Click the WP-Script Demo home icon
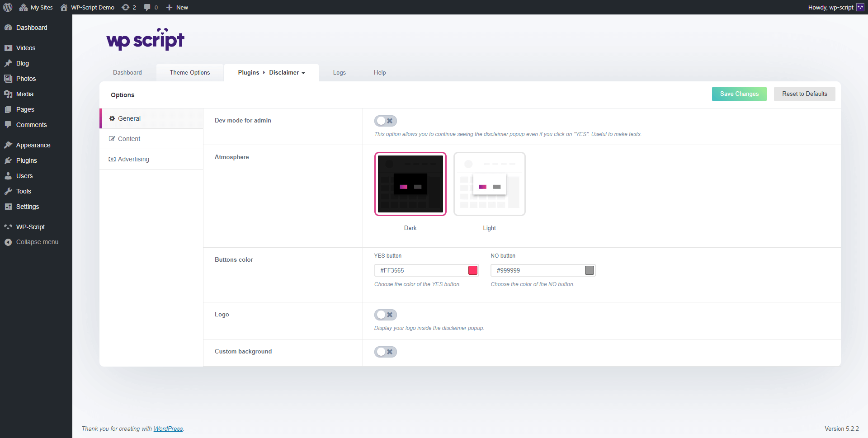The height and width of the screenshot is (438, 868). pyautogui.click(x=64, y=7)
